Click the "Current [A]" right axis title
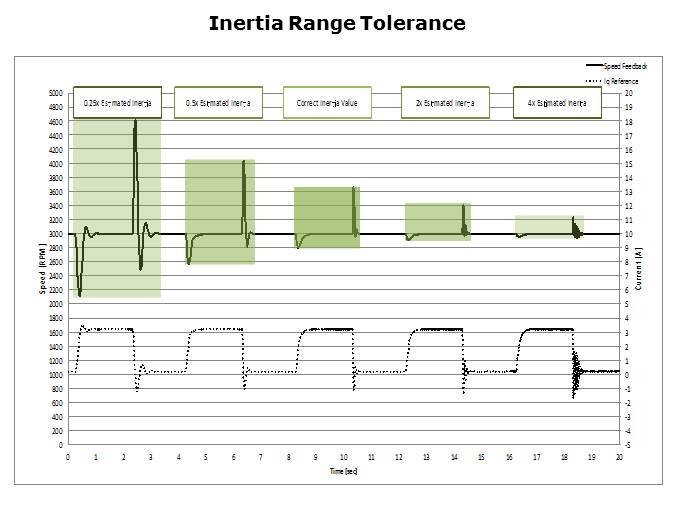The width and height of the screenshot is (674, 506). tap(638, 268)
